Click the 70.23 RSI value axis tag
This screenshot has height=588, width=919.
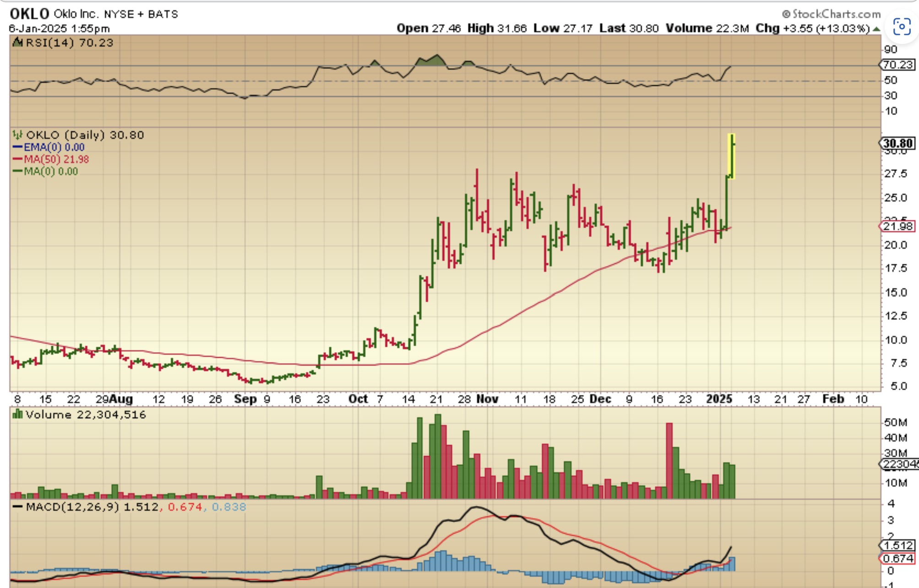897,65
